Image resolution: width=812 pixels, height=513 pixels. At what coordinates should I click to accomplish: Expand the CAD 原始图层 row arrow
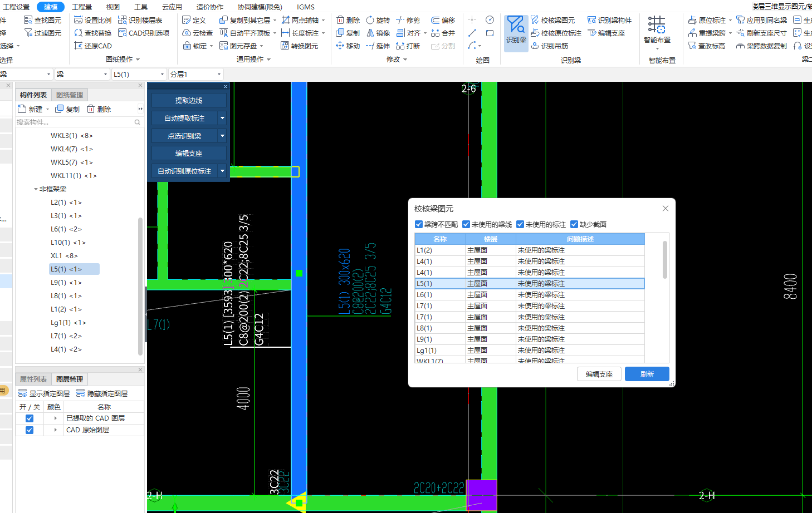point(55,430)
